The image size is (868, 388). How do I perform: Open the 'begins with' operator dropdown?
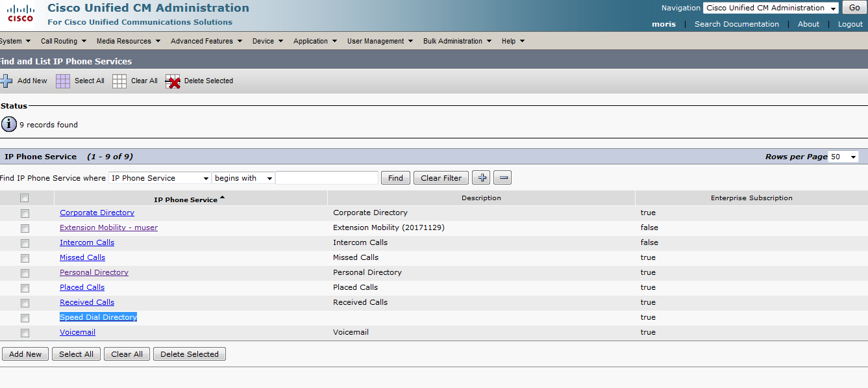243,178
